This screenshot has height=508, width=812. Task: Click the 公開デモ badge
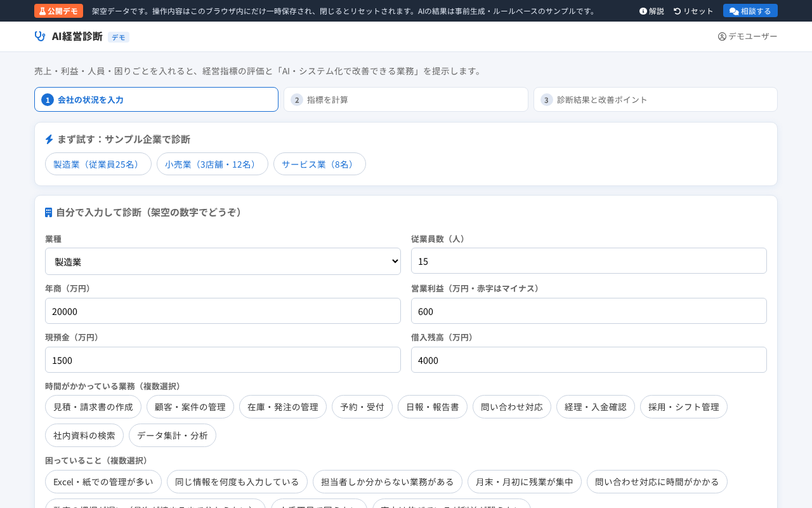58,11
